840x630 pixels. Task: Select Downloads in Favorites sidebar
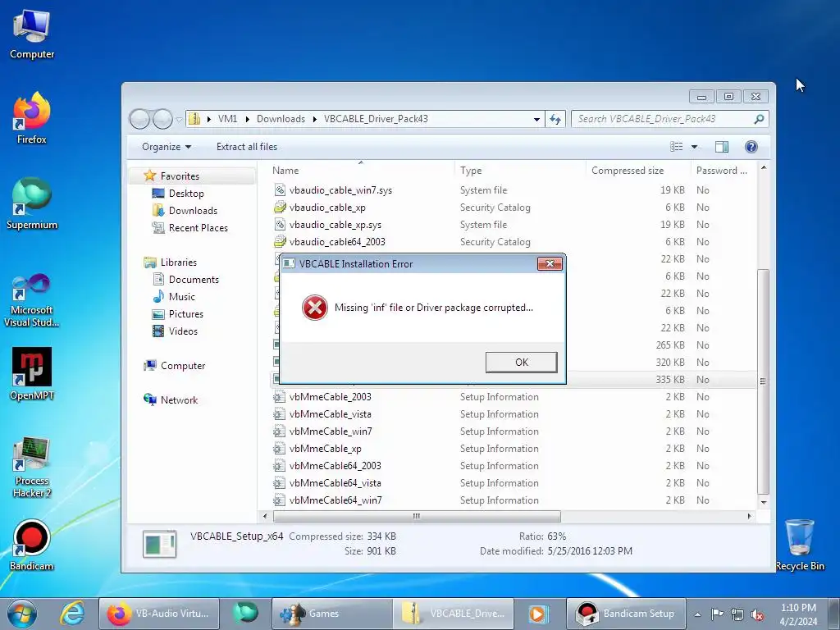[193, 211]
